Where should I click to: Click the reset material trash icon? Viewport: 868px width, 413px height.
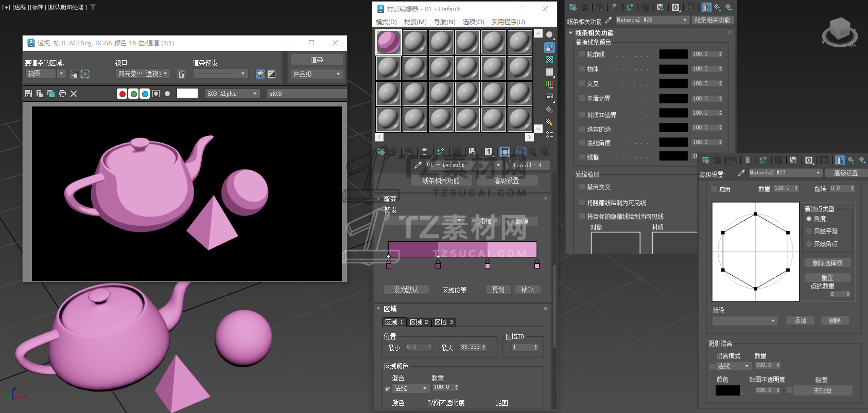pos(424,152)
